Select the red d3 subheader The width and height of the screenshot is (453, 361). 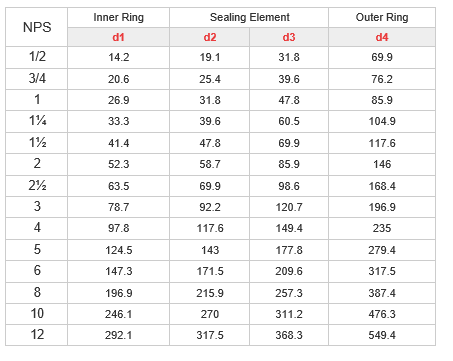pyautogui.click(x=289, y=37)
